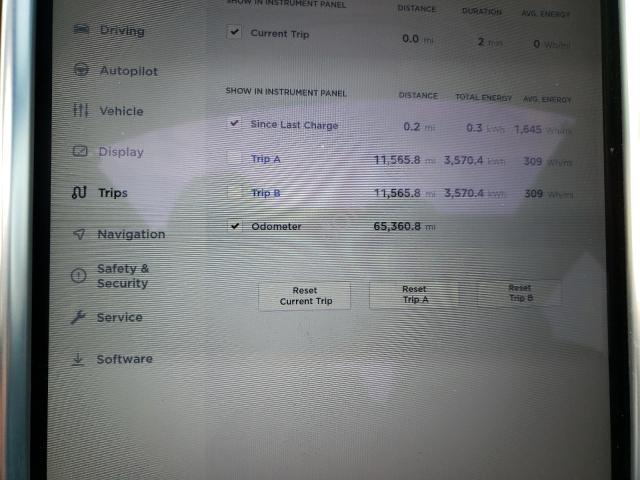Select the Current Trip duration value
Screen dimensions: 640x480
point(489,42)
